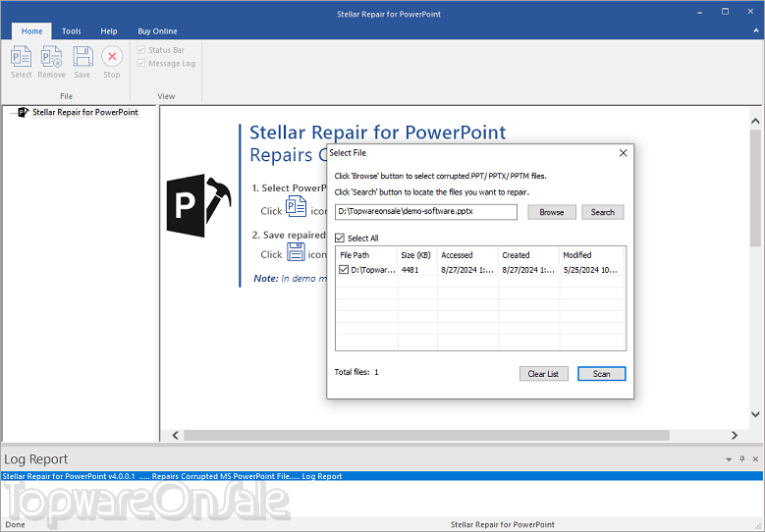Click the Accessed column header

pos(467,255)
